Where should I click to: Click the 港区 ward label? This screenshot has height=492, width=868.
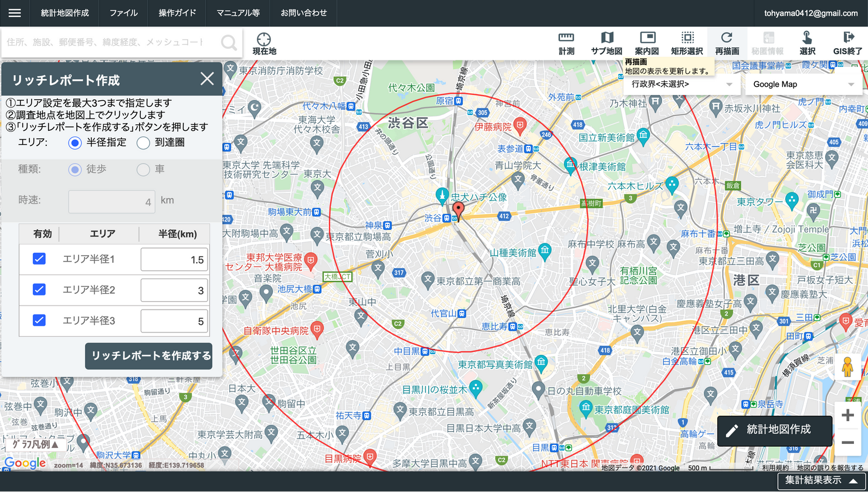pos(746,280)
